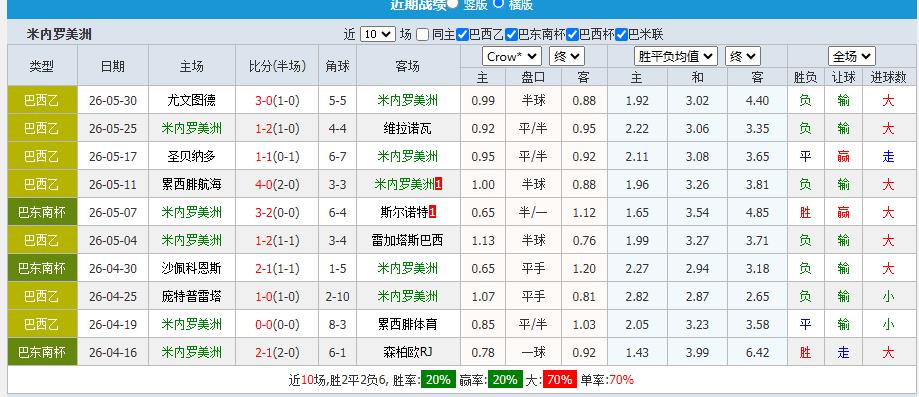
Task: Click the 比分(半场) column header
Action: coord(277,66)
